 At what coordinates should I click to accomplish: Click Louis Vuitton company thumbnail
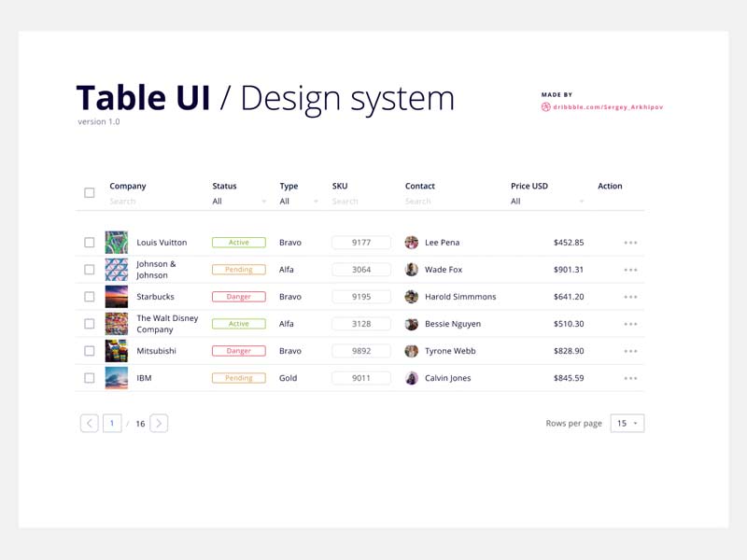coord(116,243)
